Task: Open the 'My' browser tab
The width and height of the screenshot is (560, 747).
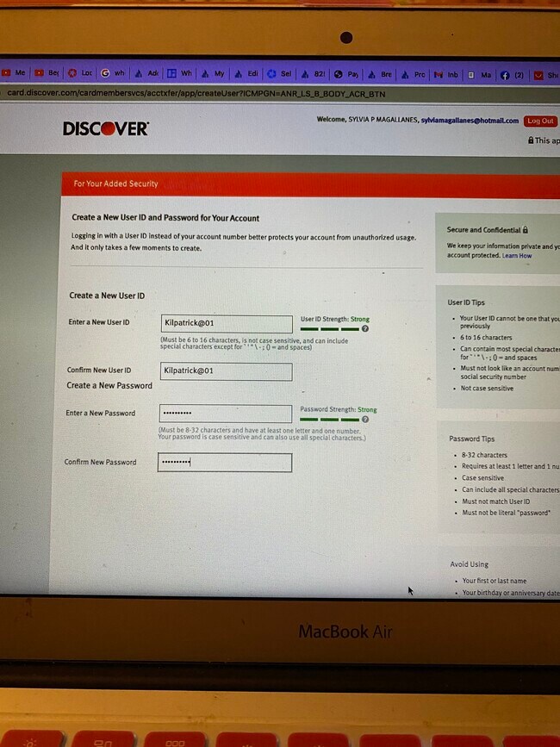Action: pyautogui.click(x=213, y=74)
